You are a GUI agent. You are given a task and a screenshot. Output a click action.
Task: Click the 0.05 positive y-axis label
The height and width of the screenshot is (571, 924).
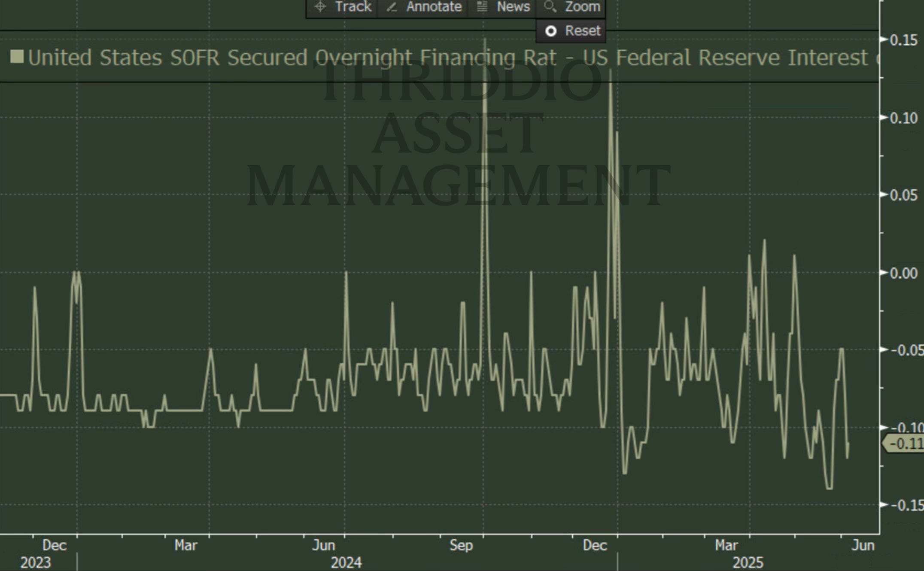tap(904, 195)
